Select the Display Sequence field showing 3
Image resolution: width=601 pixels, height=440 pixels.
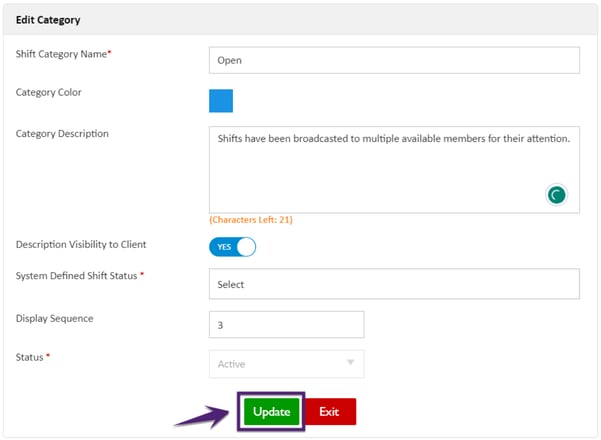(286, 325)
